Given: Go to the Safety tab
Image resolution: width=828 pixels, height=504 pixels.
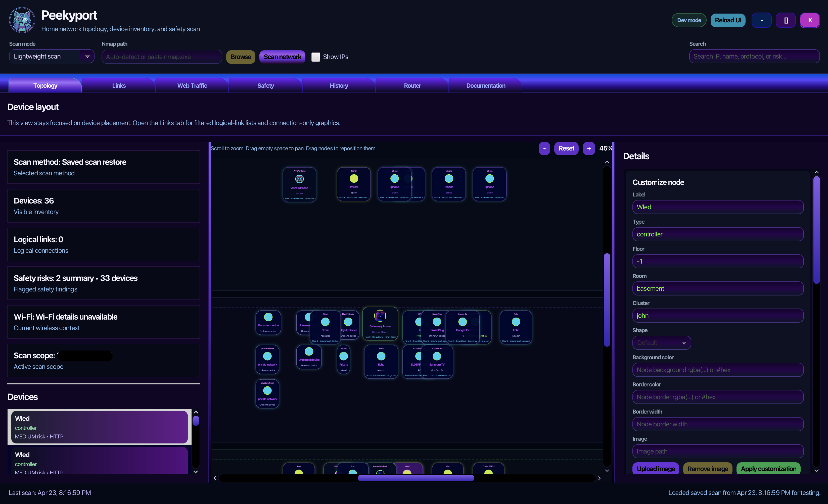Looking at the screenshot, I should [265, 85].
